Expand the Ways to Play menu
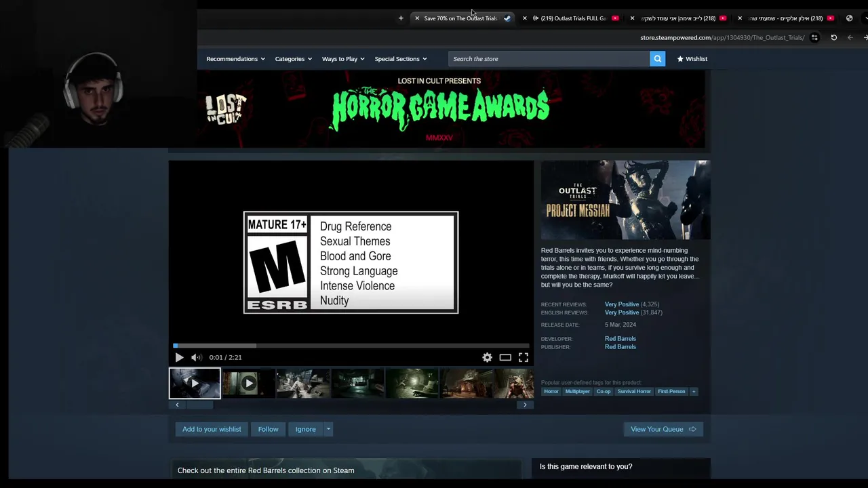The image size is (868, 488). [x=342, y=59]
